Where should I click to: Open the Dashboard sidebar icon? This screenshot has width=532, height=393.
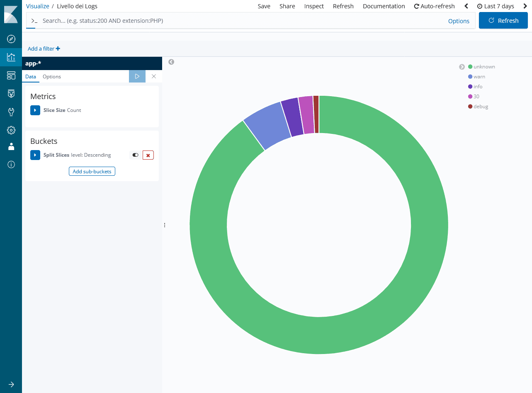11,75
